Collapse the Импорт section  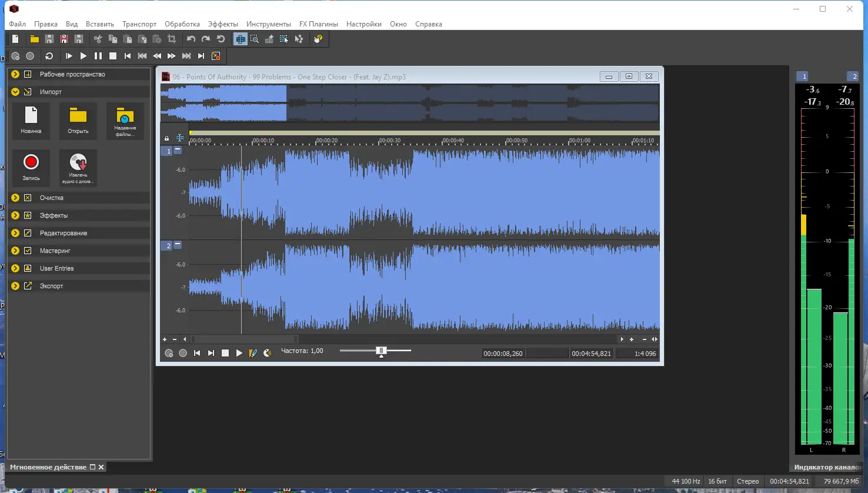15,92
